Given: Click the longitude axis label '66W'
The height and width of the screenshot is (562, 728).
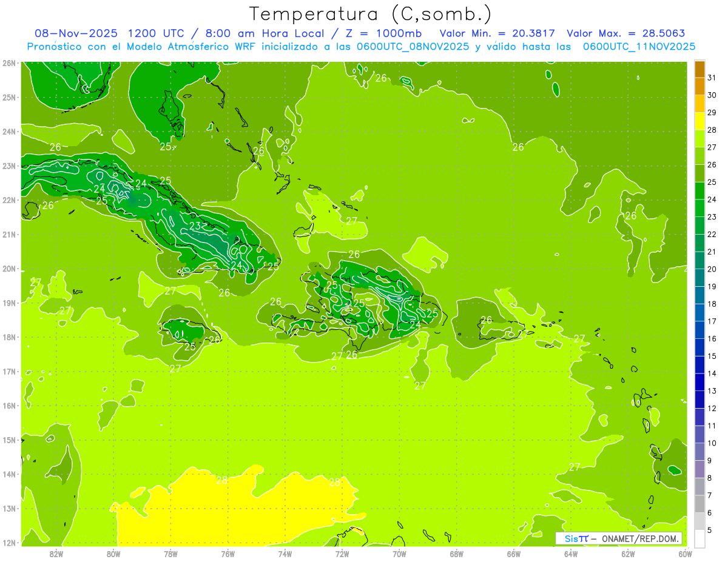Looking at the screenshot, I should click(x=513, y=554).
